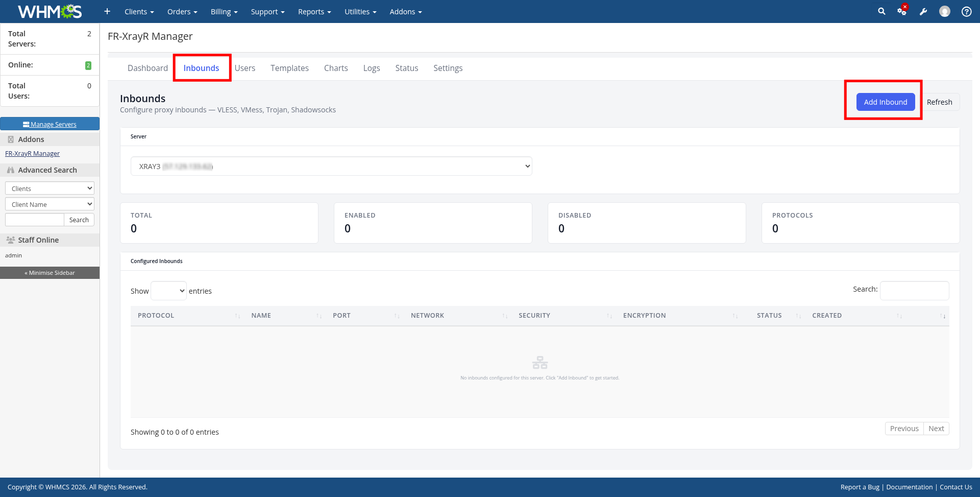980x497 pixels.
Task: Open the search magnifier icon
Action: click(x=881, y=11)
